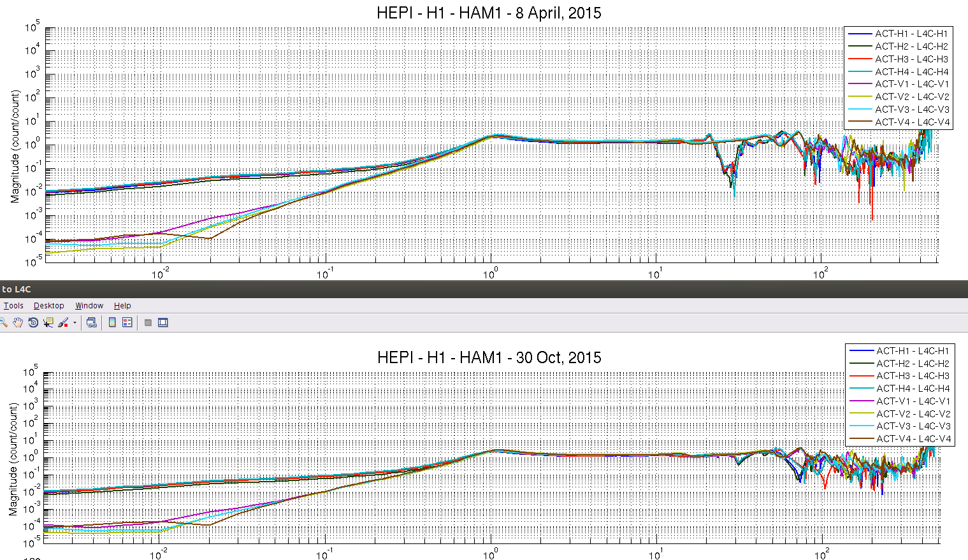This screenshot has height=560, width=968.
Task: Click ACT-H3 - L4C-H3 in the bottom legend
Action: point(913,376)
